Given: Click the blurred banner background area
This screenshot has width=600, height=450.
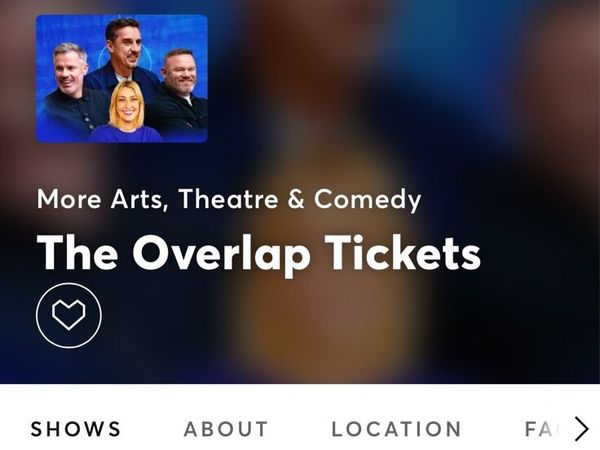Looking at the screenshot, I should coord(402,115).
